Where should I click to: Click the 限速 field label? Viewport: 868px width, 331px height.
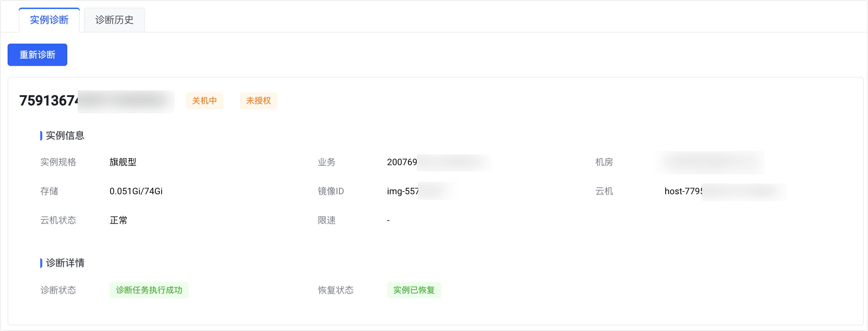click(x=327, y=220)
